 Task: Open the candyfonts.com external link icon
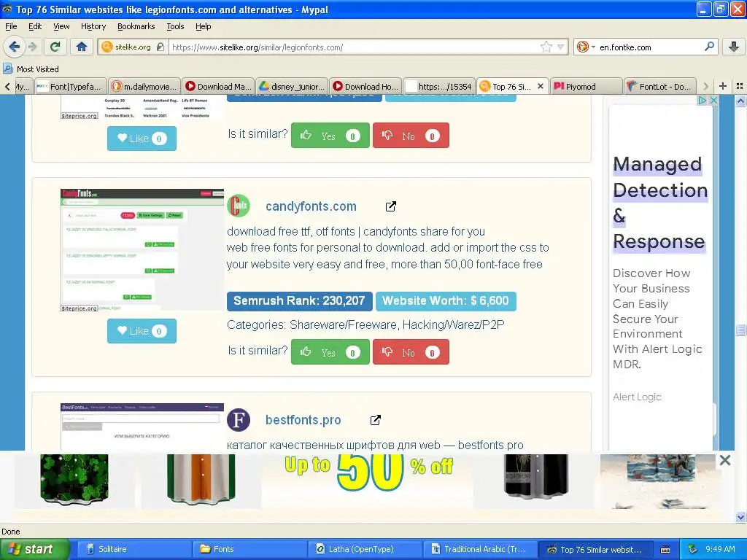tap(391, 206)
